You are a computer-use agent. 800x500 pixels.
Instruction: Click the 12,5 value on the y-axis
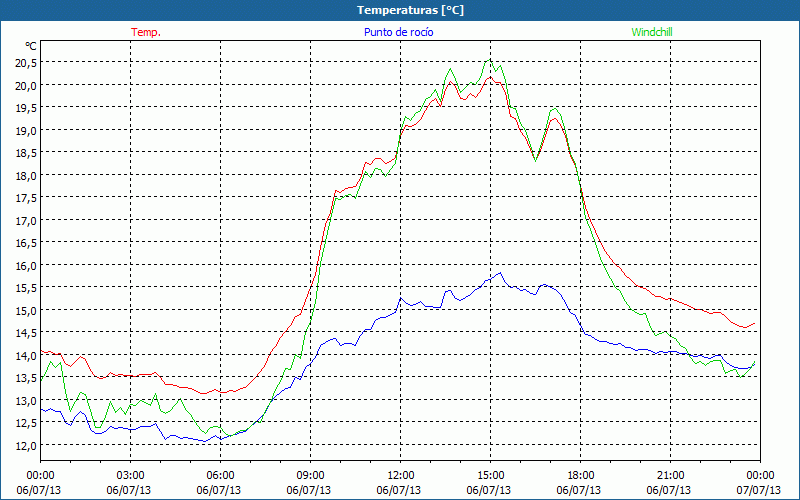coord(28,422)
